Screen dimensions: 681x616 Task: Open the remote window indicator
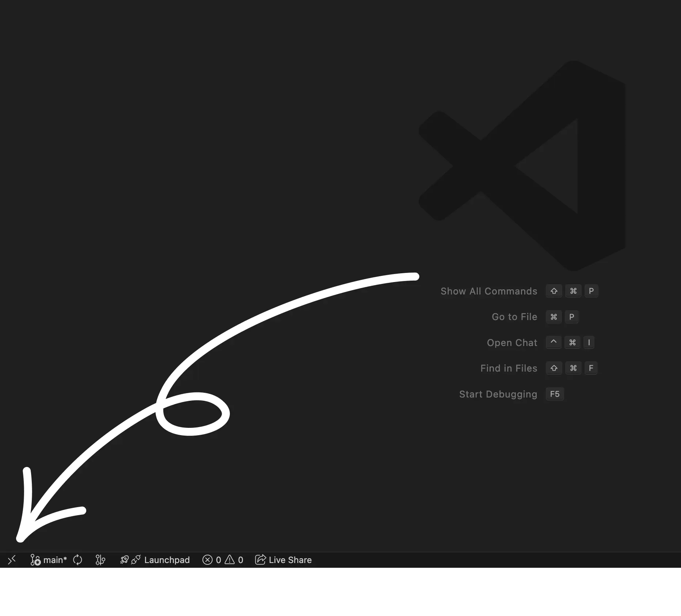tap(12, 560)
